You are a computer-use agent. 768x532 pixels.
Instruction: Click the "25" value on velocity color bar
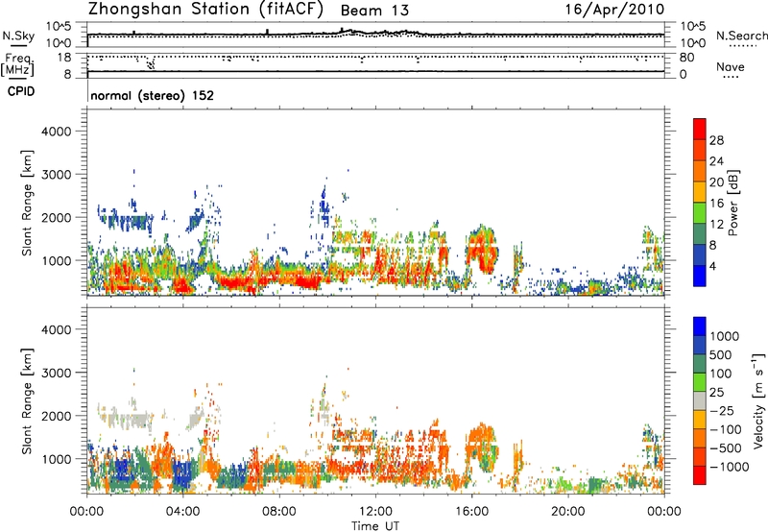click(x=716, y=393)
